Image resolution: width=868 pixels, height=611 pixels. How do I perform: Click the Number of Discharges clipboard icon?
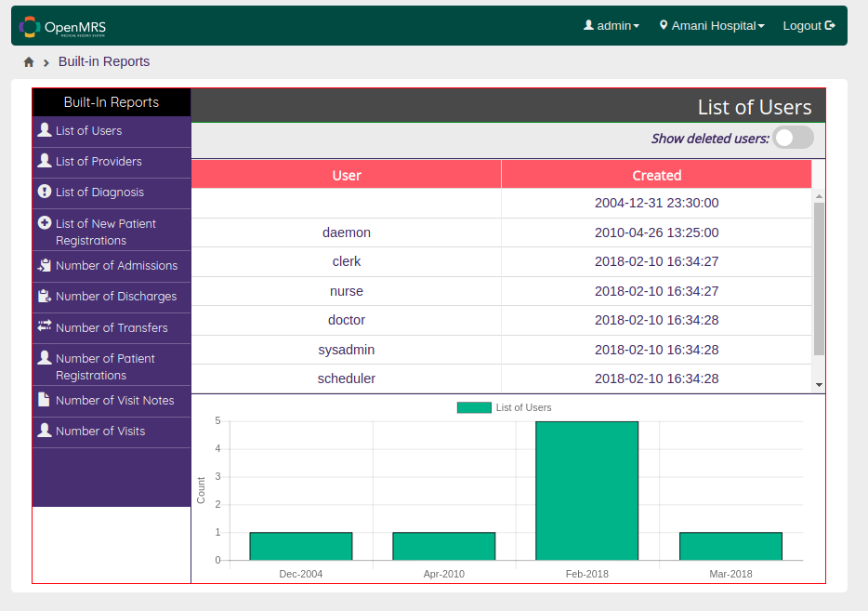pyautogui.click(x=45, y=296)
